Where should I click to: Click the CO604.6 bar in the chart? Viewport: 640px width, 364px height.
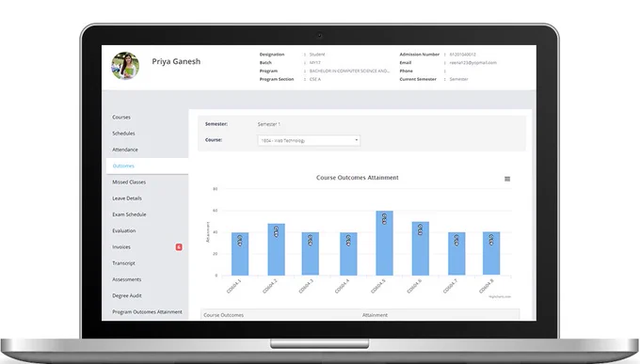click(421, 248)
